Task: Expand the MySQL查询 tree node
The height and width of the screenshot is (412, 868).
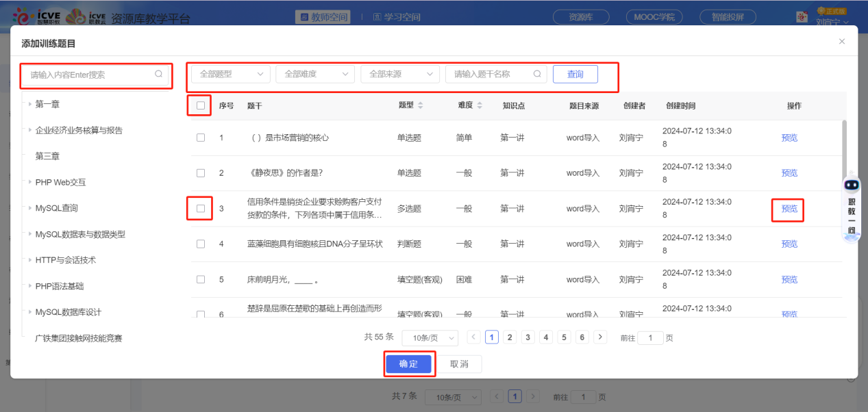Action: [x=30, y=208]
